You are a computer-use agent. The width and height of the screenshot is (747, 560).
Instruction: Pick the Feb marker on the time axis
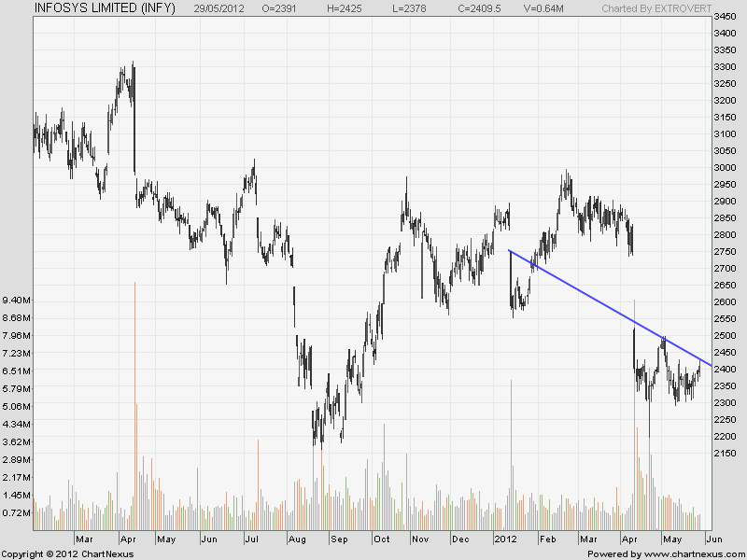(548, 539)
